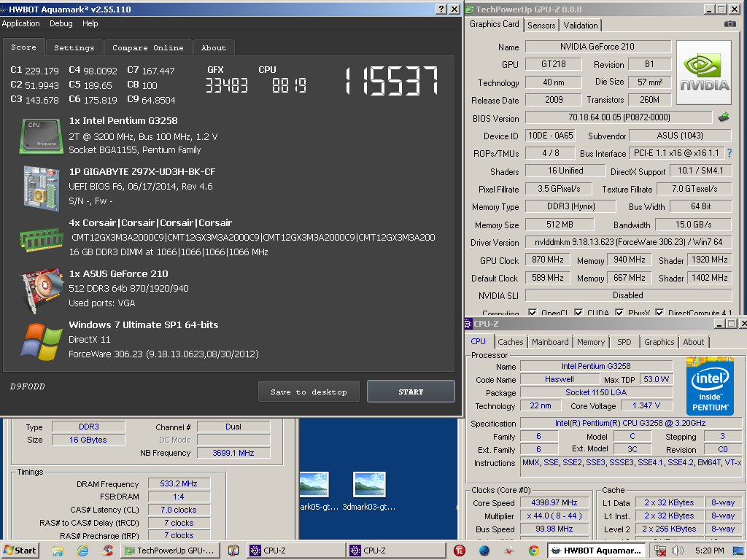Click the D9F0DD code in Aquamark

pyautogui.click(x=27, y=386)
